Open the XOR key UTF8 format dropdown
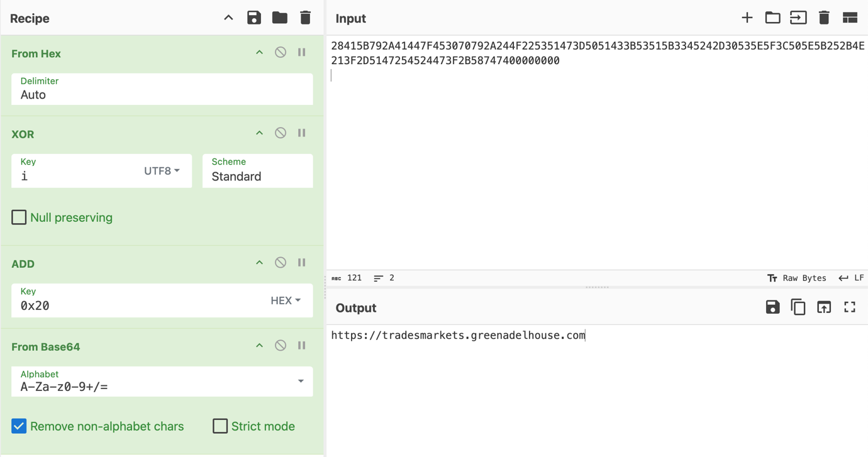 162,171
